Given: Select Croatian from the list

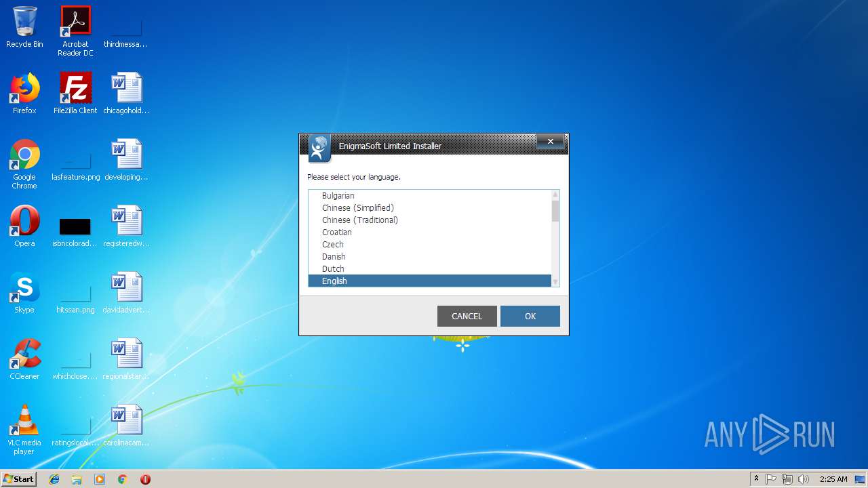Looking at the screenshot, I should click(x=430, y=232).
